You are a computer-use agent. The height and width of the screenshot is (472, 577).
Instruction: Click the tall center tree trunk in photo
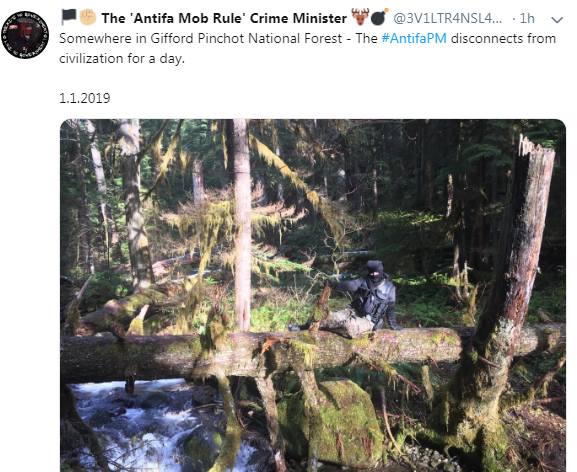click(242, 224)
